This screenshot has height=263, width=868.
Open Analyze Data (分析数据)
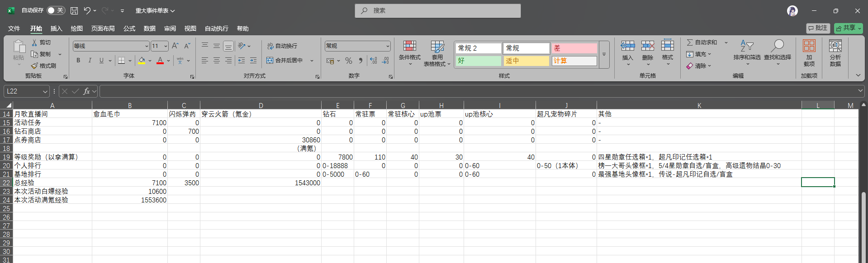(x=835, y=53)
